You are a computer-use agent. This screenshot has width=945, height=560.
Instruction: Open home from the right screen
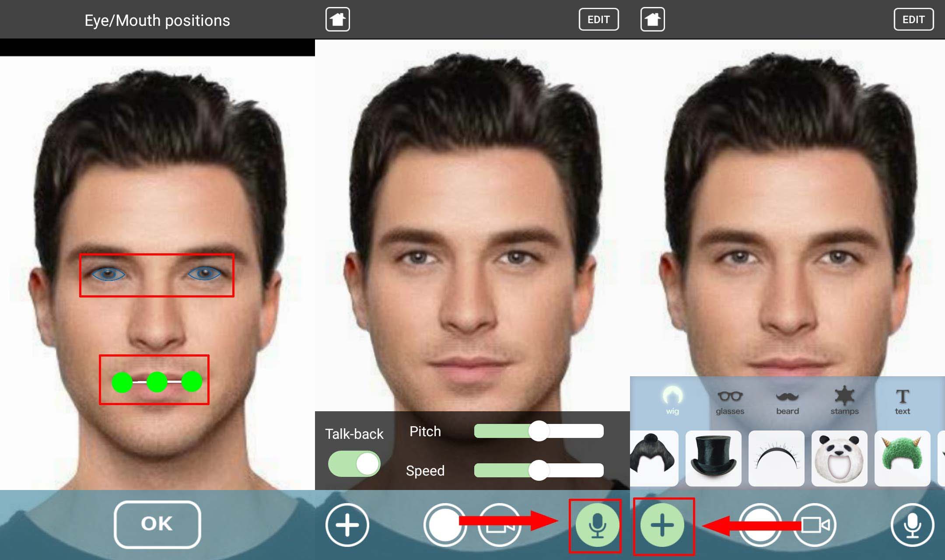(x=653, y=20)
